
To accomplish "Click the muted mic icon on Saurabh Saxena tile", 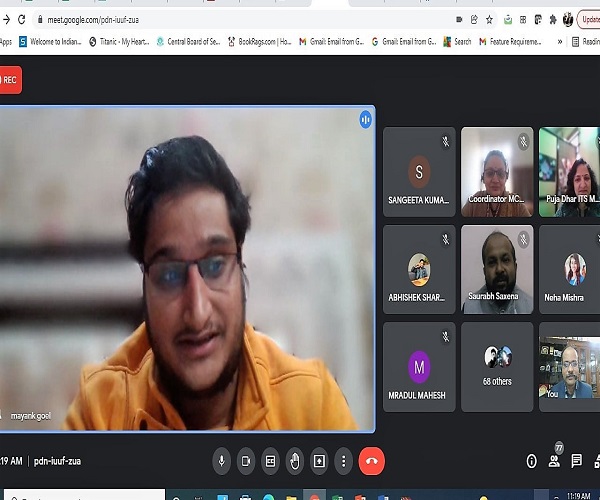I will [x=523, y=239].
